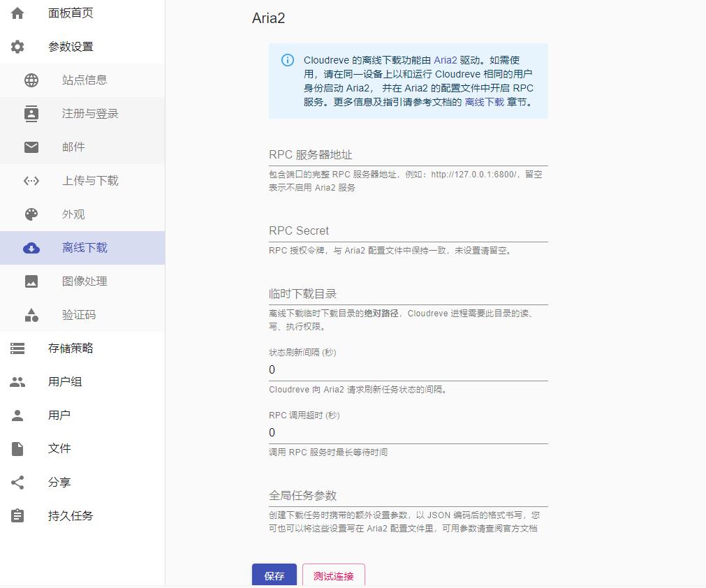Click into the RPC Secret field
The image size is (706, 588).
tap(408, 231)
